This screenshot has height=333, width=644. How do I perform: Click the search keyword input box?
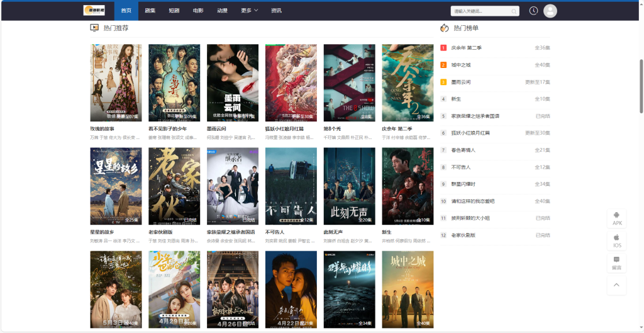point(480,11)
